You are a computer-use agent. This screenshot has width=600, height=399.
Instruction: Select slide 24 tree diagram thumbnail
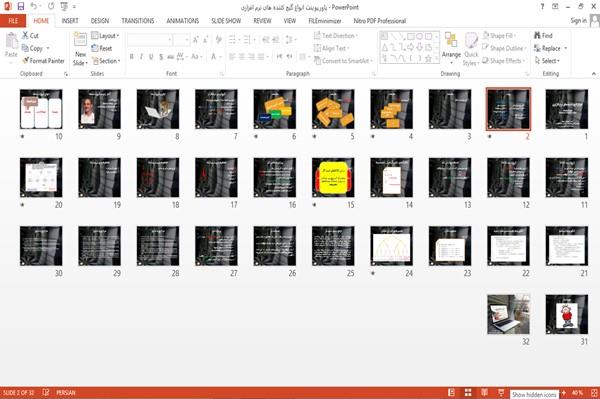391,246
